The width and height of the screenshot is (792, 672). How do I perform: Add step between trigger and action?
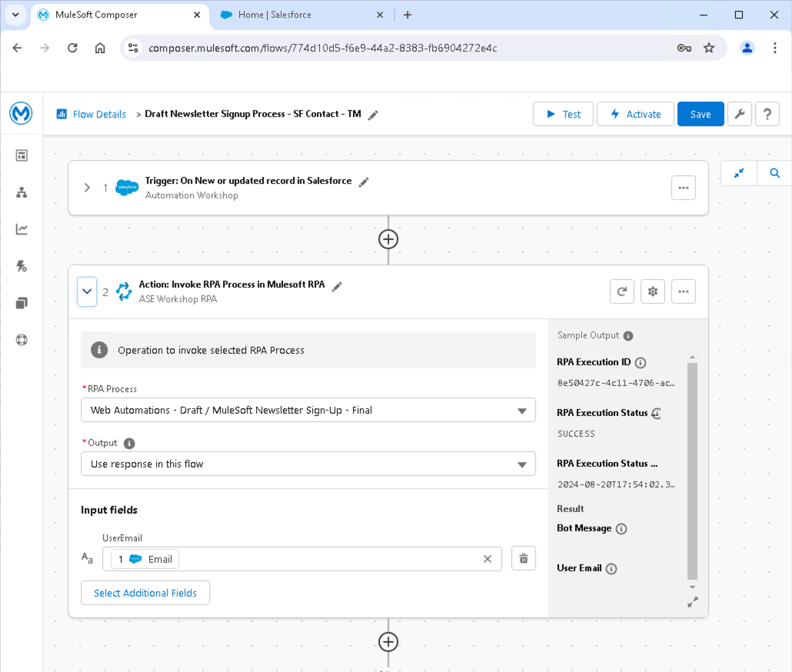(x=388, y=239)
